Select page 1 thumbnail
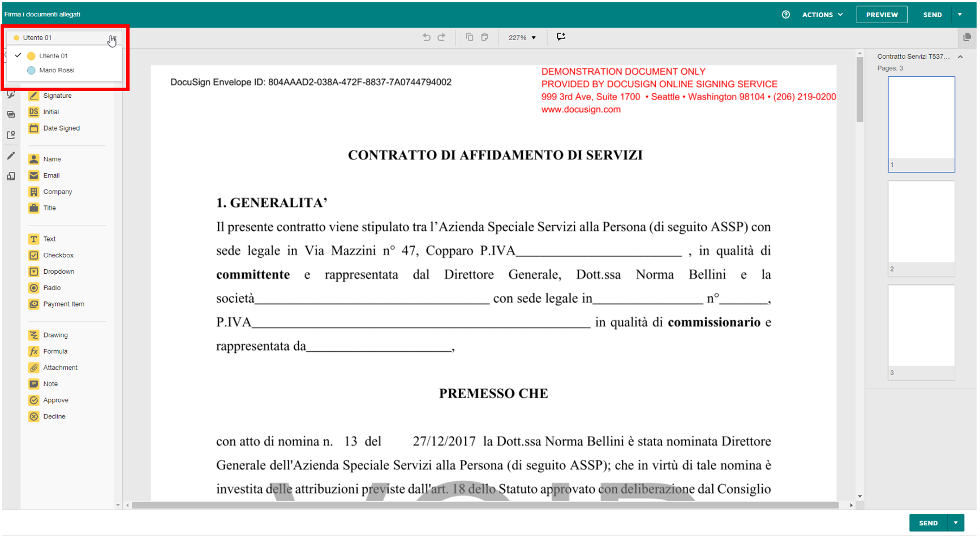This screenshot has width=980, height=539. tap(921, 124)
